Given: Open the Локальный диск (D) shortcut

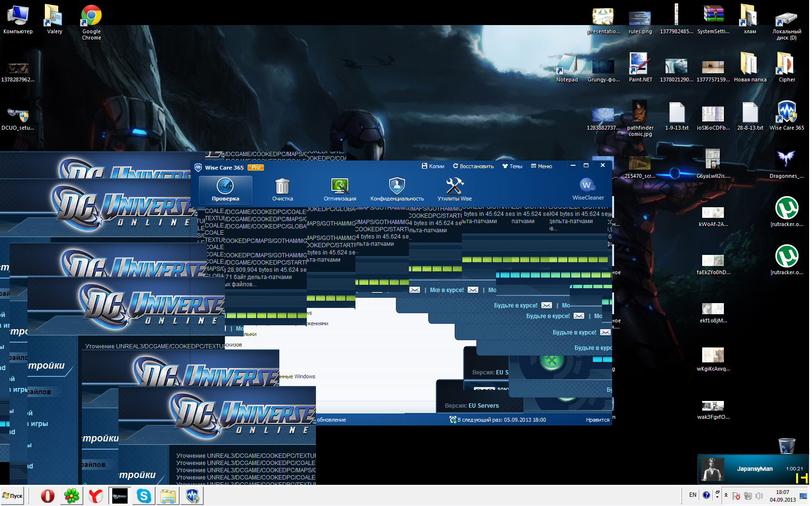Looking at the screenshot, I should tap(786, 26).
